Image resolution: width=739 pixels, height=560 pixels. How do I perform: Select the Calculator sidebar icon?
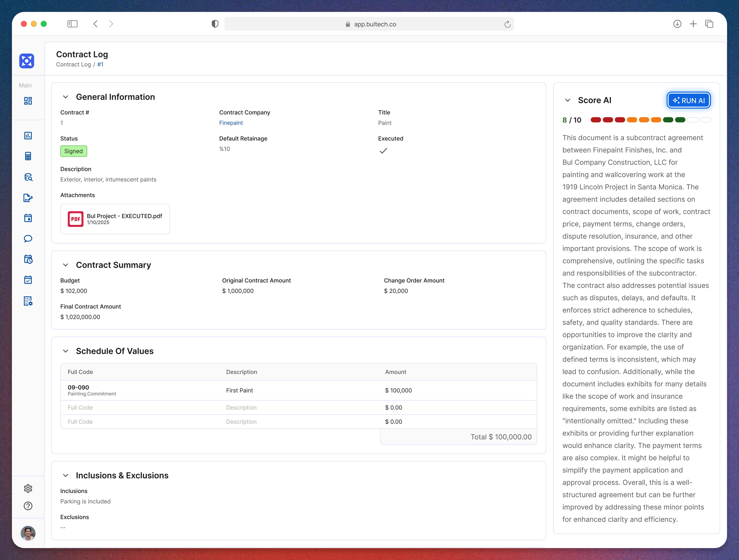(28, 156)
